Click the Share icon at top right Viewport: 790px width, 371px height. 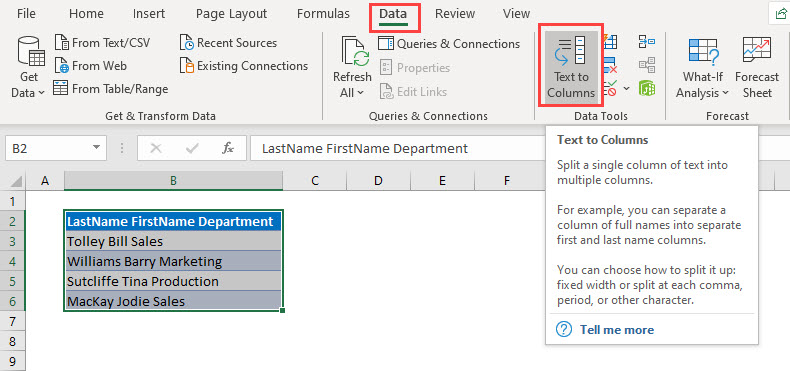pyautogui.click(x=780, y=15)
